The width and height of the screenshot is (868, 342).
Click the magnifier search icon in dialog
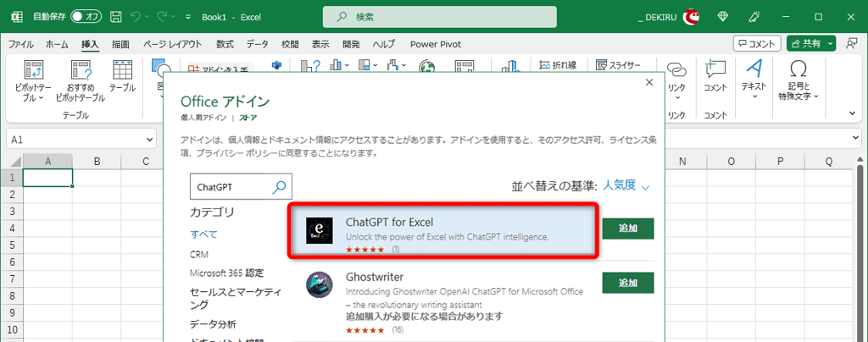280,187
